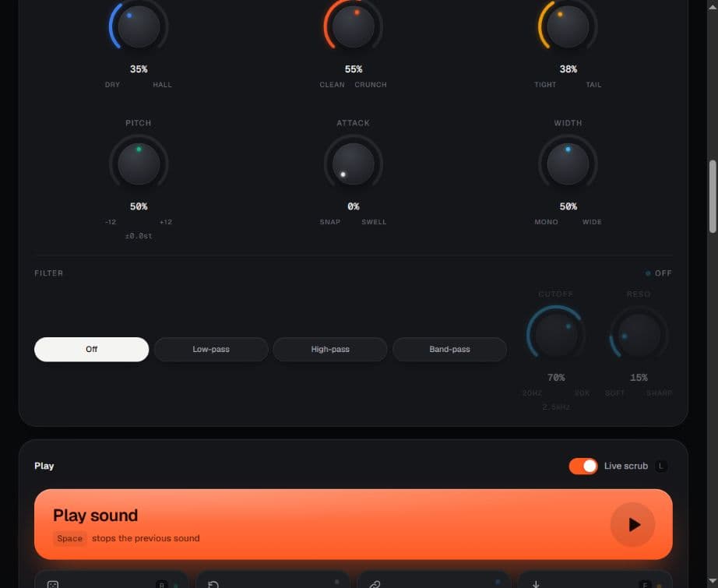Click the 2.5kHz cutoff frequency readout
718x588 pixels.
(x=556, y=407)
